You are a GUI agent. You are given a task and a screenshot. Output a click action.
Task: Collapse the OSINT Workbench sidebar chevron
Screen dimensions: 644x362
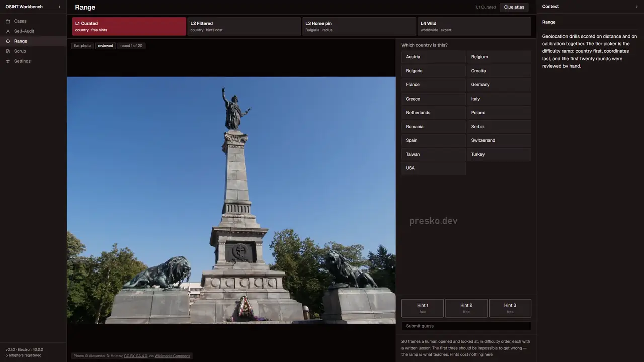click(x=60, y=7)
